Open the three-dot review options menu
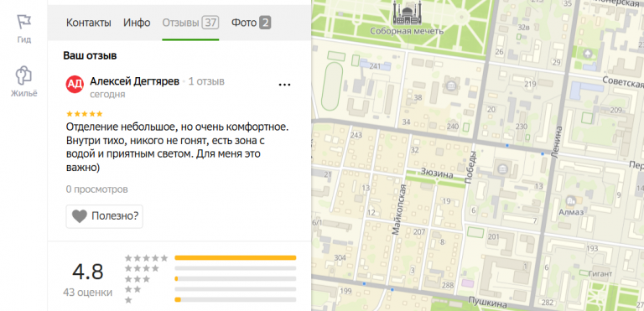The image size is (644, 311). point(284,85)
